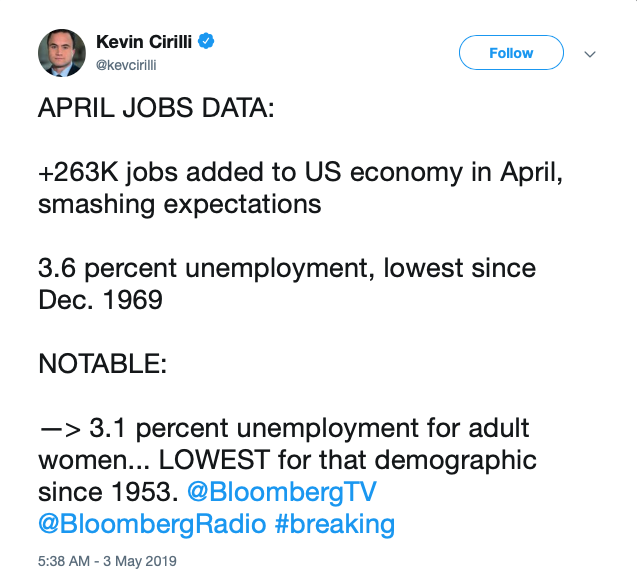Click the 'Dec. 1969' text
This screenshot has width=637, height=579.
click(x=100, y=300)
